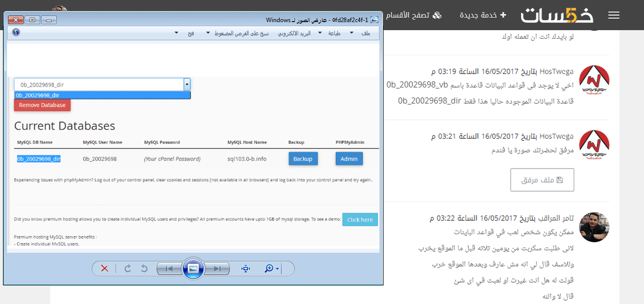The width and height of the screenshot is (644, 304).
Task: Open تصفح الأقسام browse categories link
Action: click(413, 15)
